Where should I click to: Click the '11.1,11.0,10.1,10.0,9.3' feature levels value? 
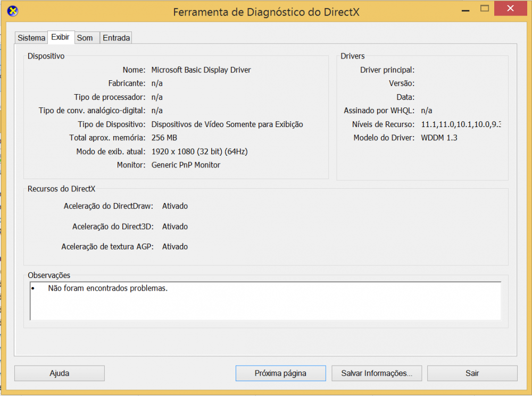click(461, 124)
